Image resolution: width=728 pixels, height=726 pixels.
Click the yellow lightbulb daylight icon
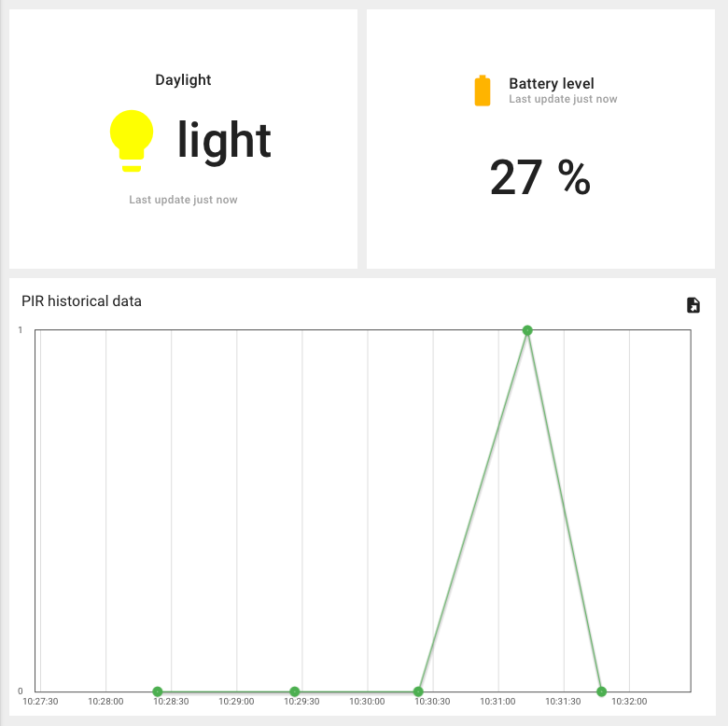click(132, 141)
